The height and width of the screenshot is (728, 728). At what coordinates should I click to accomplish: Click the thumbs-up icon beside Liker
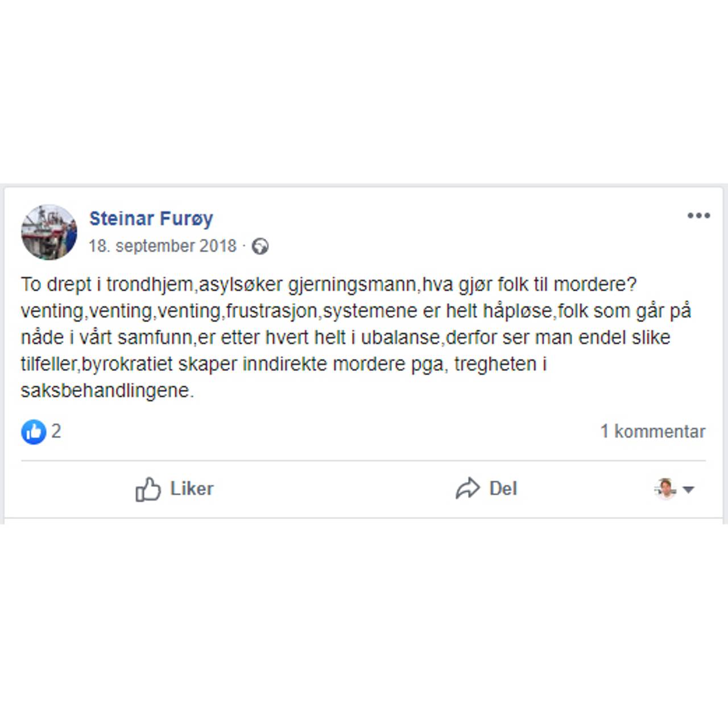pyautogui.click(x=148, y=489)
